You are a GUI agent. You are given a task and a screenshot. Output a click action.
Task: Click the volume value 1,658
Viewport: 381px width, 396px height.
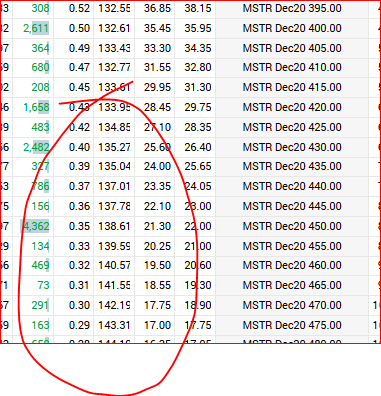[x=36, y=107]
